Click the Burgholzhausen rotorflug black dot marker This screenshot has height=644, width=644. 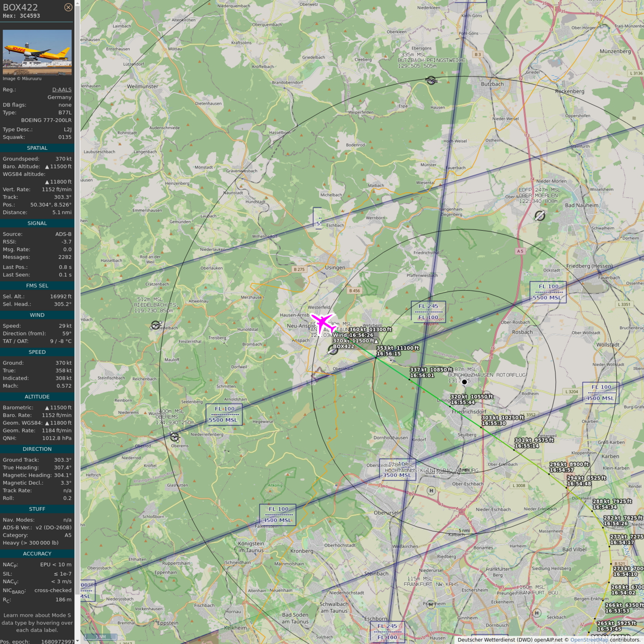pyautogui.click(x=464, y=382)
